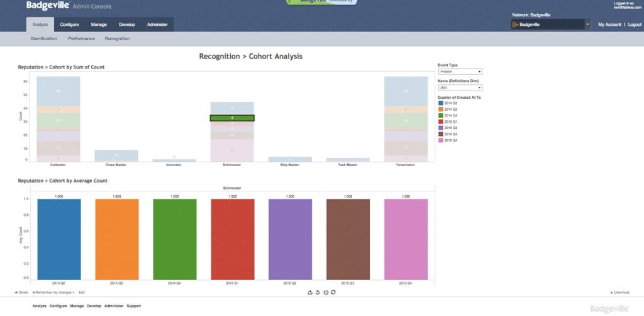Viewport: 644px width, 316px height.
Task: Click the blue 2014 Q2 average bar
Action: [x=59, y=240]
